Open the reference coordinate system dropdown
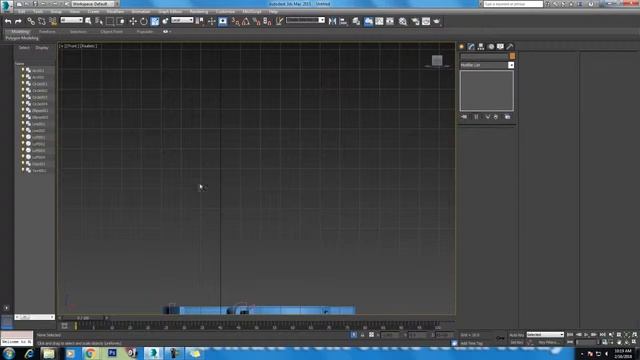 pos(182,20)
